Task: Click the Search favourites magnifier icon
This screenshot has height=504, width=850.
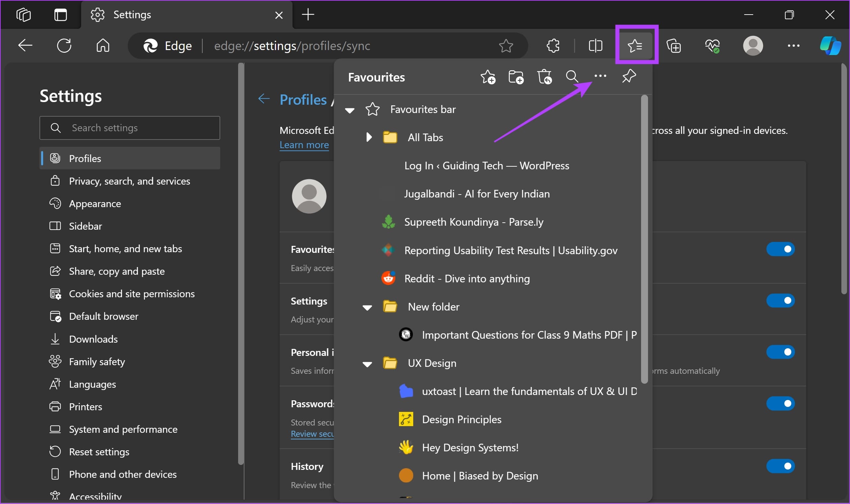Action: [571, 77]
